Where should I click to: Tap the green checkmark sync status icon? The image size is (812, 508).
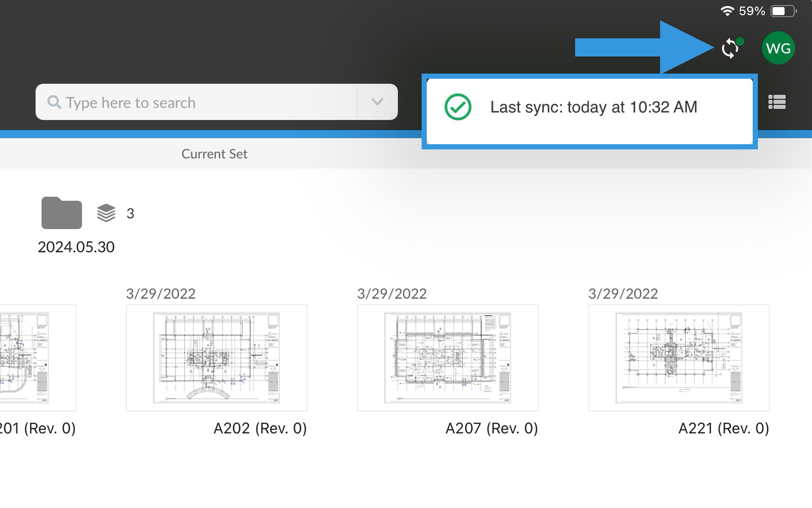pyautogui.click(x=457, y=107)
